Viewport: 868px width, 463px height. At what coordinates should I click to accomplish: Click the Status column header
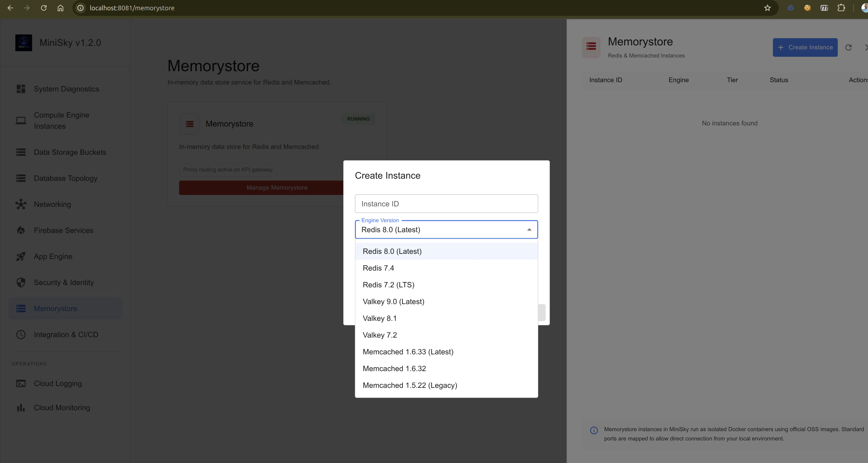[x=779, y=80]
